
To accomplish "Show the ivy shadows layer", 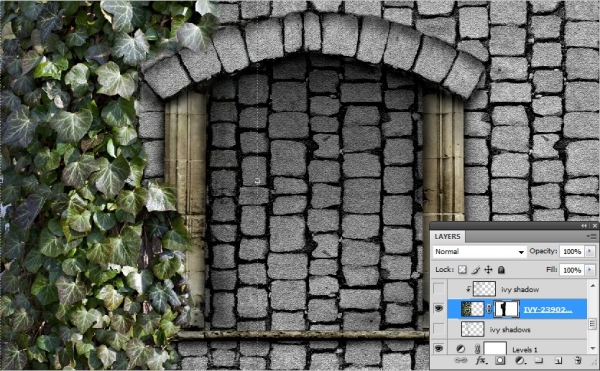I will click(439, 329).
